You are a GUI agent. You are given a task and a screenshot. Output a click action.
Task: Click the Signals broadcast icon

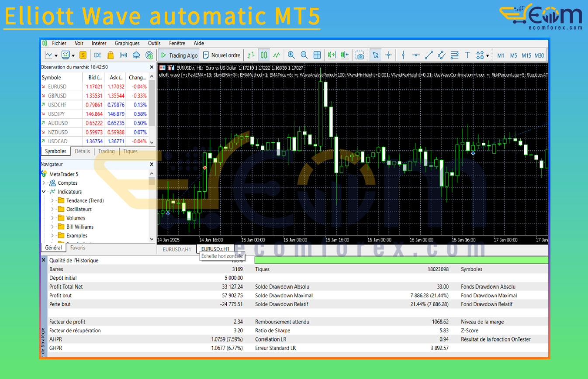tap(124, 55)
